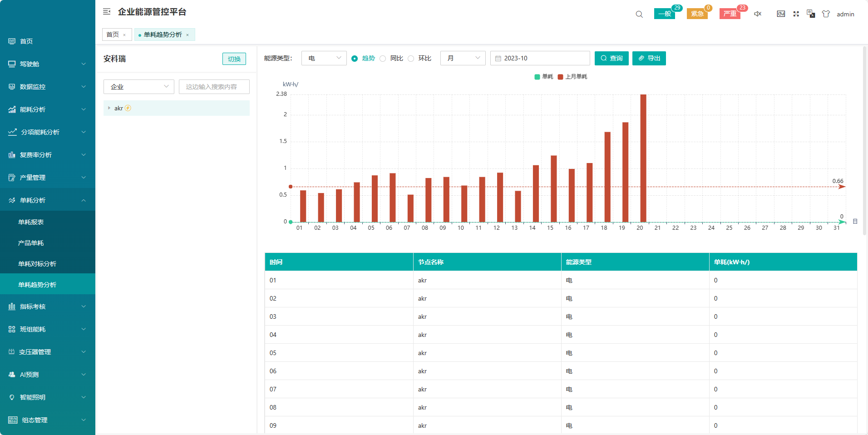
Task: Click the search magnifier icon in header
Action: (x=639, y=14)
